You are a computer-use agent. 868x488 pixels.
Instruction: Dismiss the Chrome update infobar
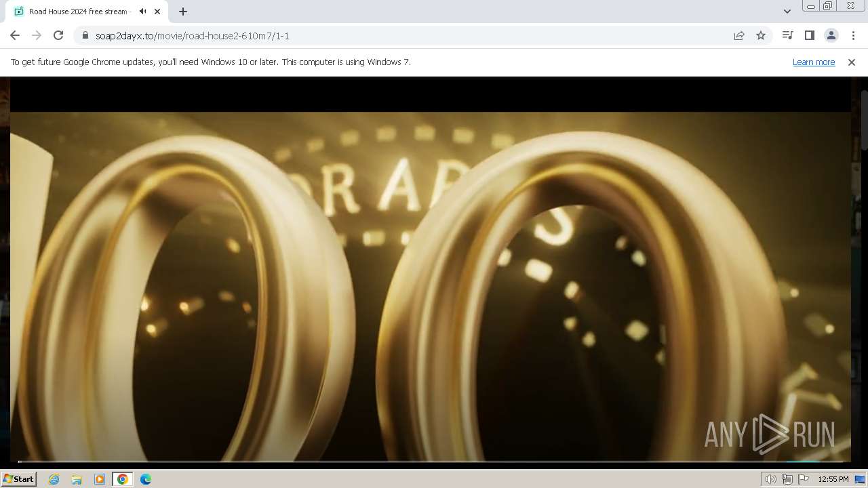click(x=852, y=62)
